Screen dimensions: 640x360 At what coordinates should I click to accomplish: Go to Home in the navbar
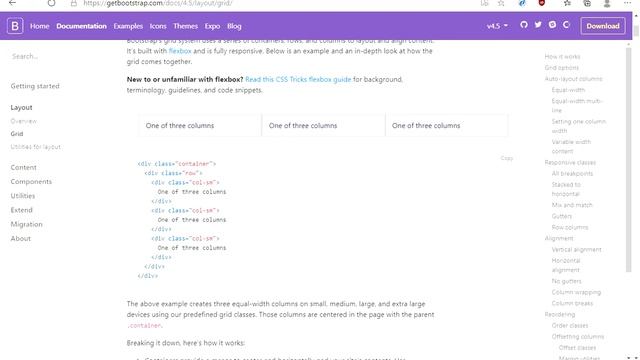pyautogui.click(x=40, y=26)
